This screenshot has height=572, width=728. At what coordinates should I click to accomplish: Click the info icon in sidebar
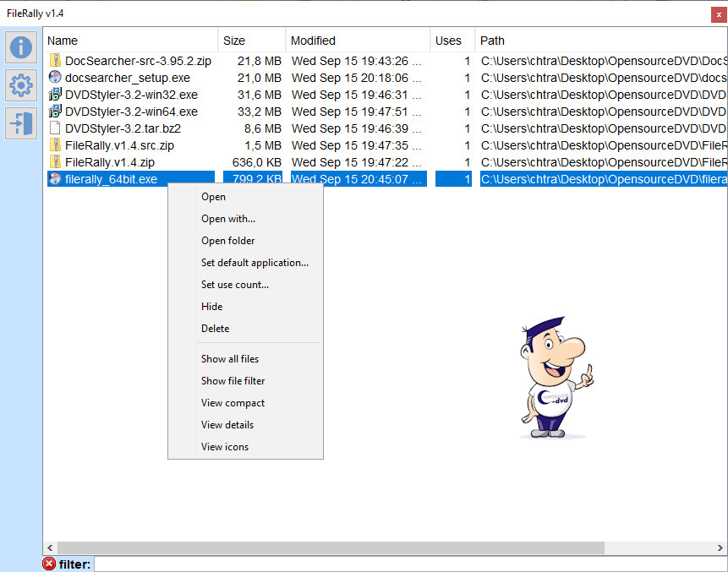pos(21,47)
